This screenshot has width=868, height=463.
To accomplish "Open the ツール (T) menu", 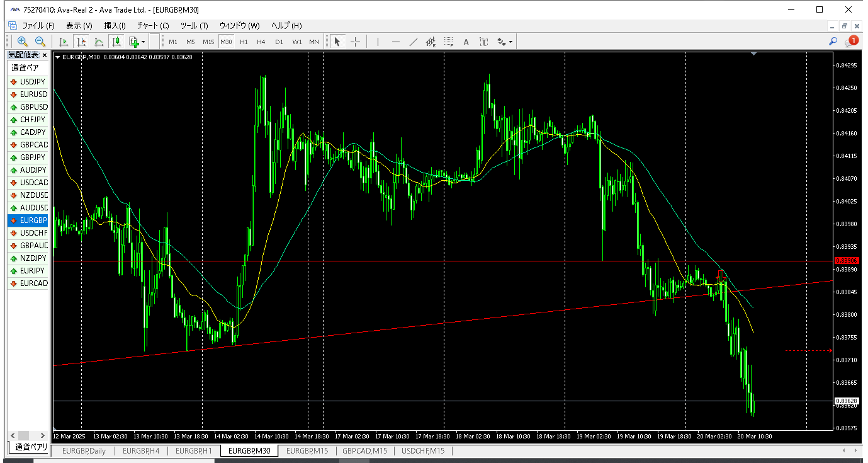I will [x=194, y=26].
